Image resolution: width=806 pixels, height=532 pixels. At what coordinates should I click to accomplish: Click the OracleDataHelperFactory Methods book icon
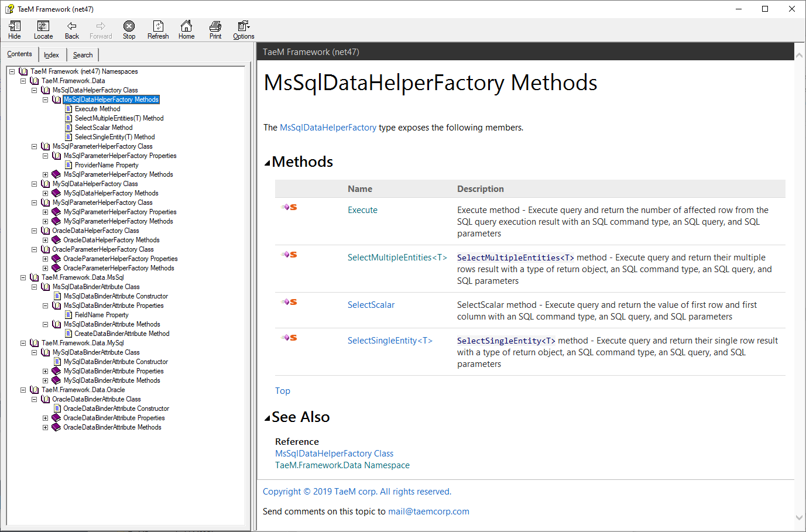click(56, 240)
